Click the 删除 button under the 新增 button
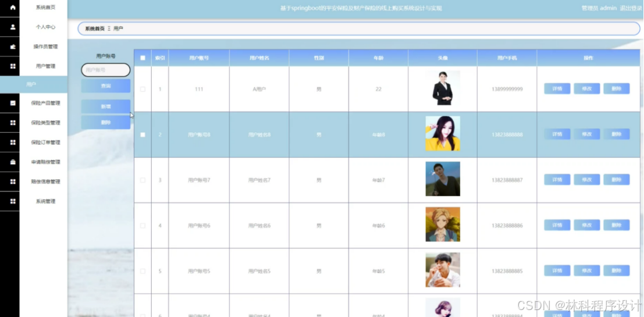The width and height of the screenshot is (644, 317). (105, 122)
